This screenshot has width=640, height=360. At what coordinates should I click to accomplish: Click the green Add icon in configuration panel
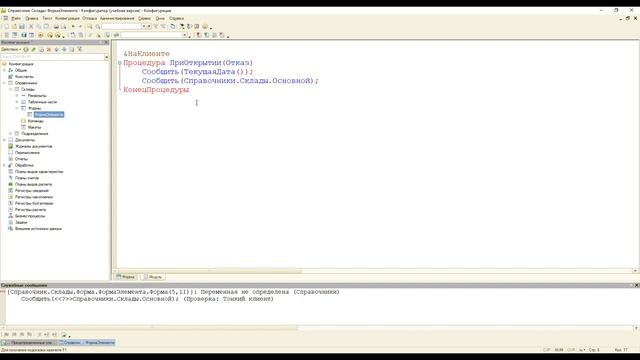tap(26, 49)
